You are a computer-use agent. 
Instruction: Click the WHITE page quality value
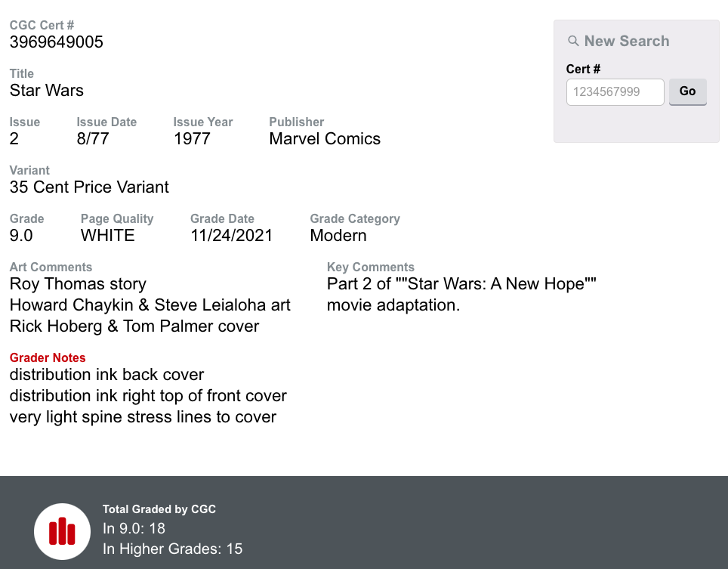coord(108,236)
